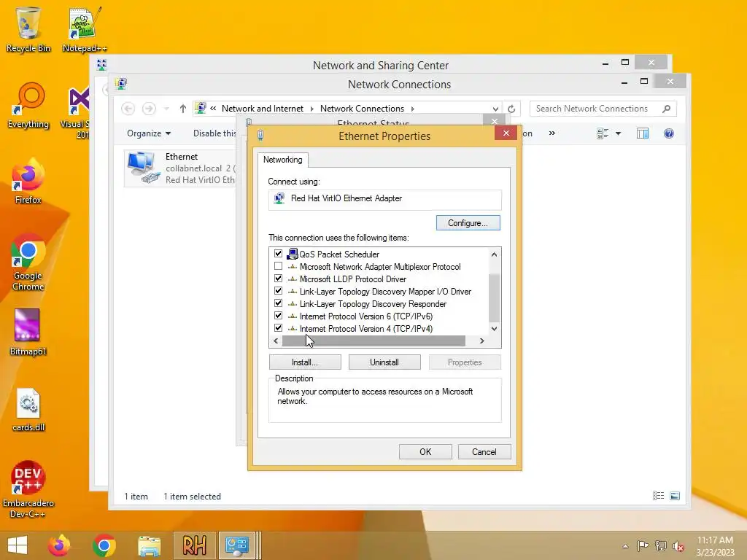Click Disable this network device command
This screenshot has width=747, height=560.
pyautogui.click(x=215, y=134)
